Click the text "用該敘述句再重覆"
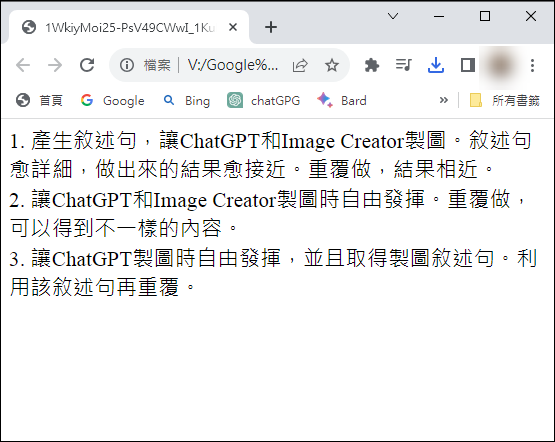 [x=95, y=287]
